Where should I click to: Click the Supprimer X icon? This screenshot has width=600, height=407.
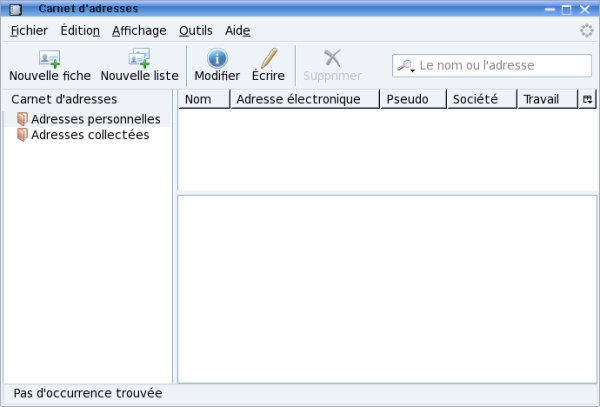332,58
